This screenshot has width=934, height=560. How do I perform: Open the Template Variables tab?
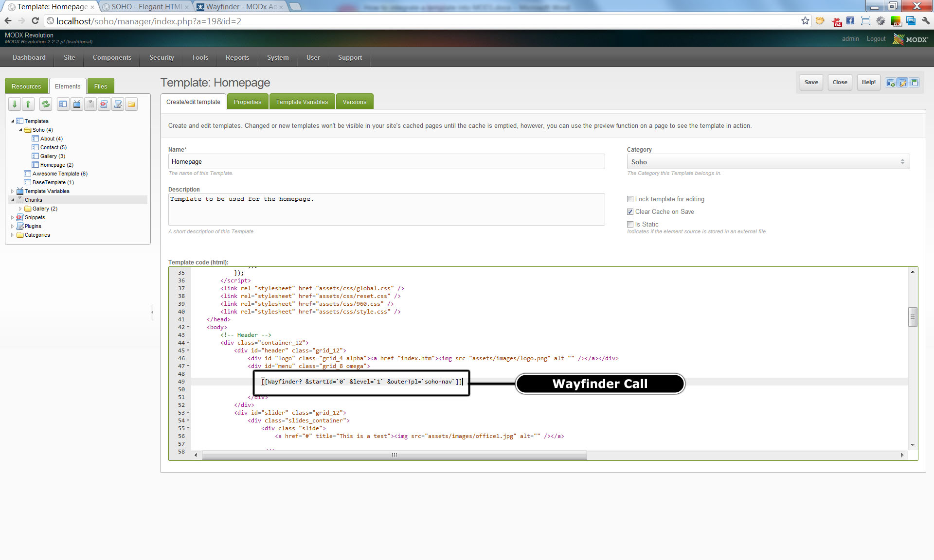click(302, 102)
